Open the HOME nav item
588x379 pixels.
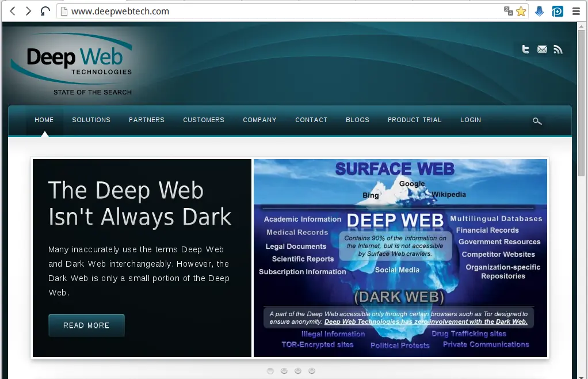coord(44,120)
